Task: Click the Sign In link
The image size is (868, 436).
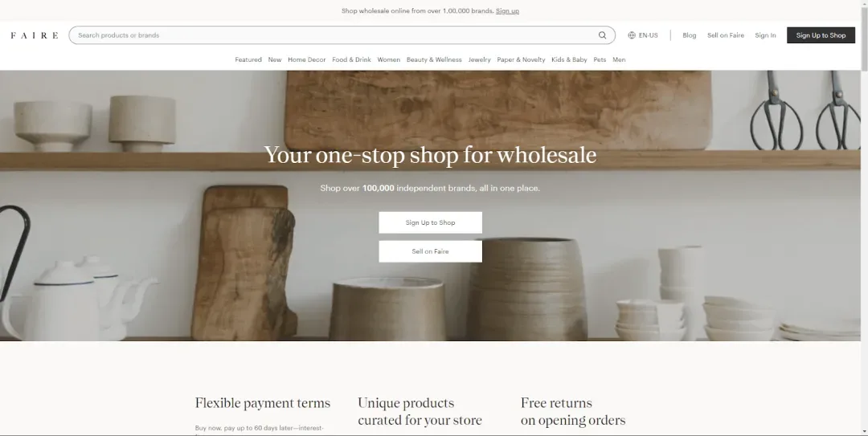Action: (765, 35)
